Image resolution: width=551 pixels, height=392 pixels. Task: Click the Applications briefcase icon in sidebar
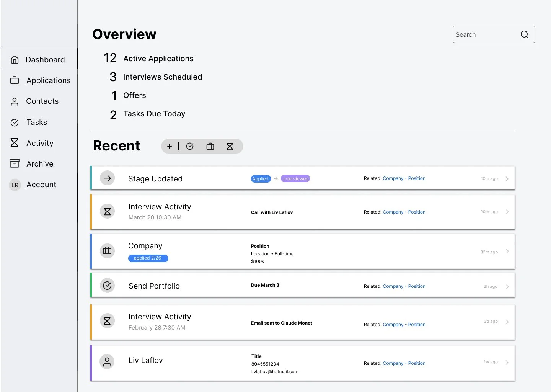pos(15,80)
